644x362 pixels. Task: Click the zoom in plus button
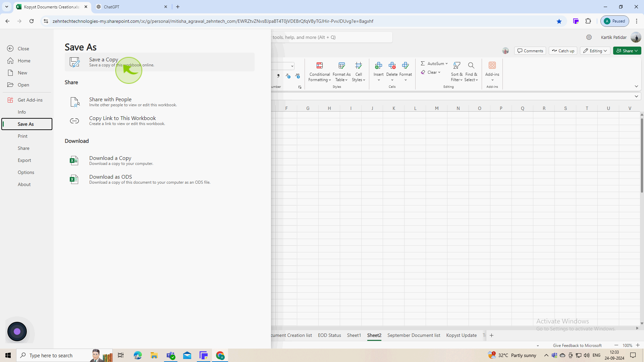coord(638,345)
